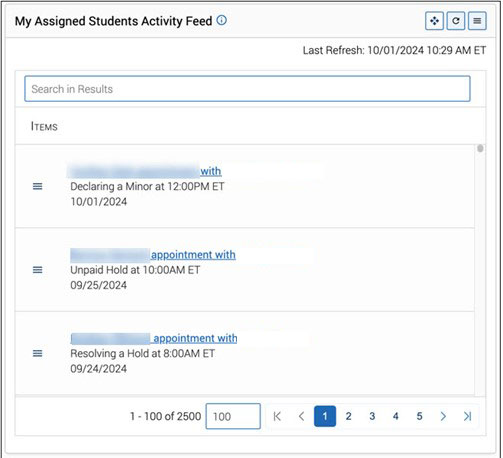This screenshot has width=503, height=458.
Task: Go to next page of results
Action: (443, 416)
